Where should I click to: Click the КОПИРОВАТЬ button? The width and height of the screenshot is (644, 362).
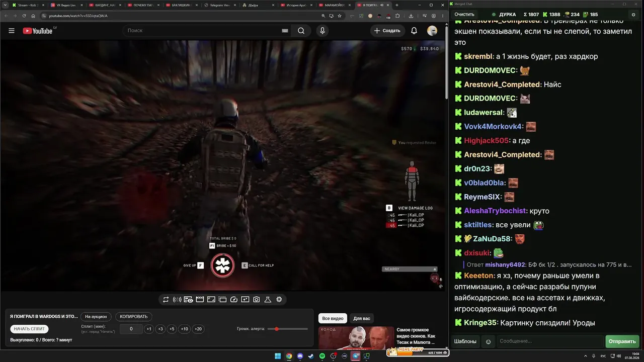pos(134,317)
